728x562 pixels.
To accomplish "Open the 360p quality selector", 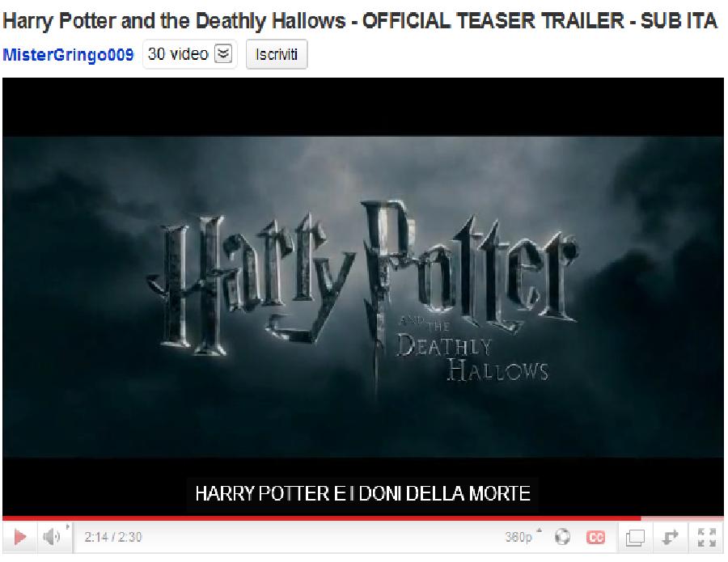I will click(x=518, y=538).
